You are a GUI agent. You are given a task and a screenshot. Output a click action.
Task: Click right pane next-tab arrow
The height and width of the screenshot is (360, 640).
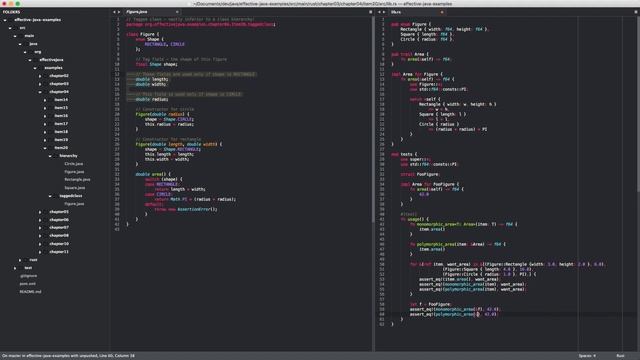click(384, 12)
